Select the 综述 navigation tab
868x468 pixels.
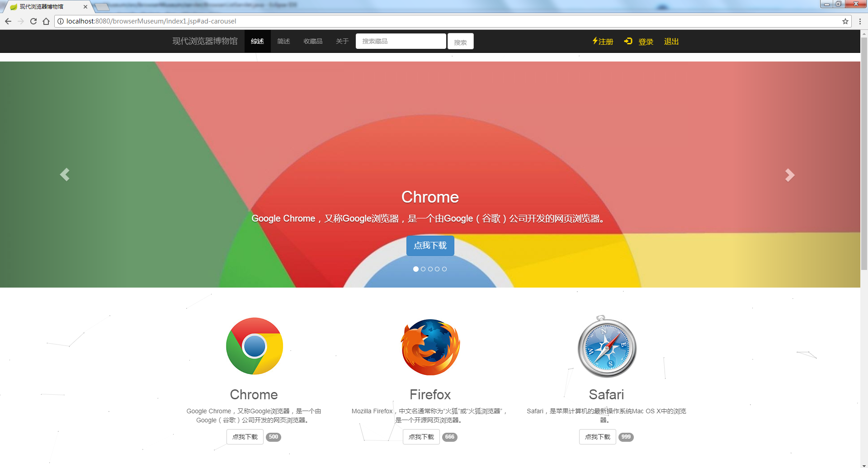tap(257, 41)
